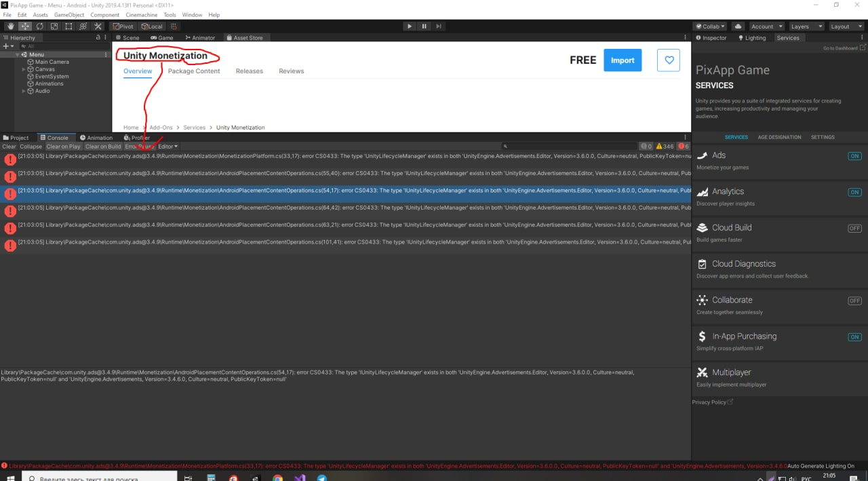
Task: Lock the Hierarchy panel
Action: [98, 38]
